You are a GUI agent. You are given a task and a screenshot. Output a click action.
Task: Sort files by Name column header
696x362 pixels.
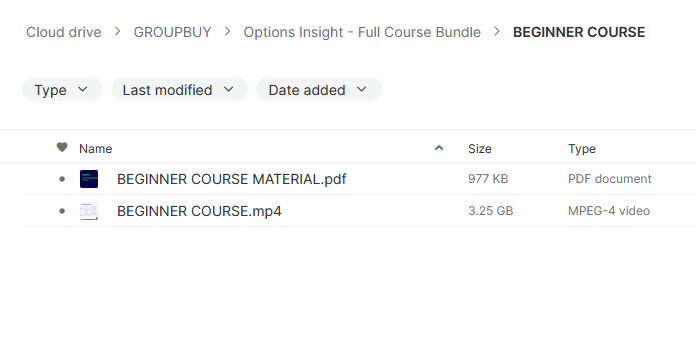[95, 149]
